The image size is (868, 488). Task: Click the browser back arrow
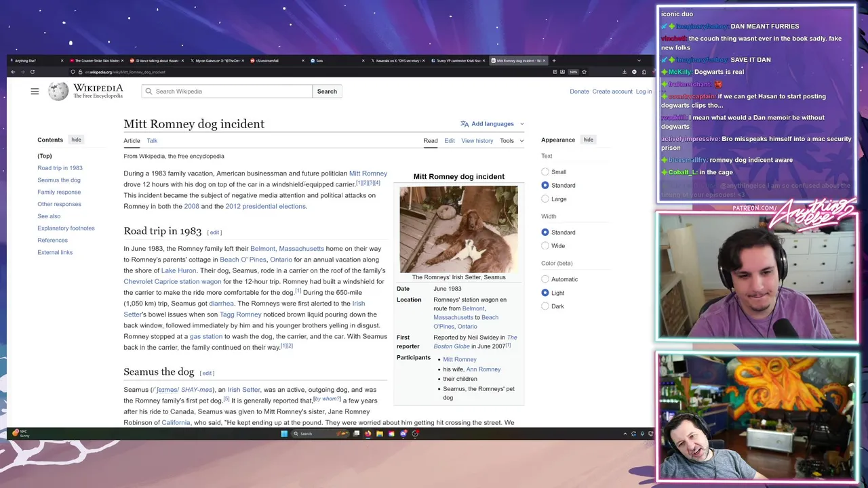[13, 72]
